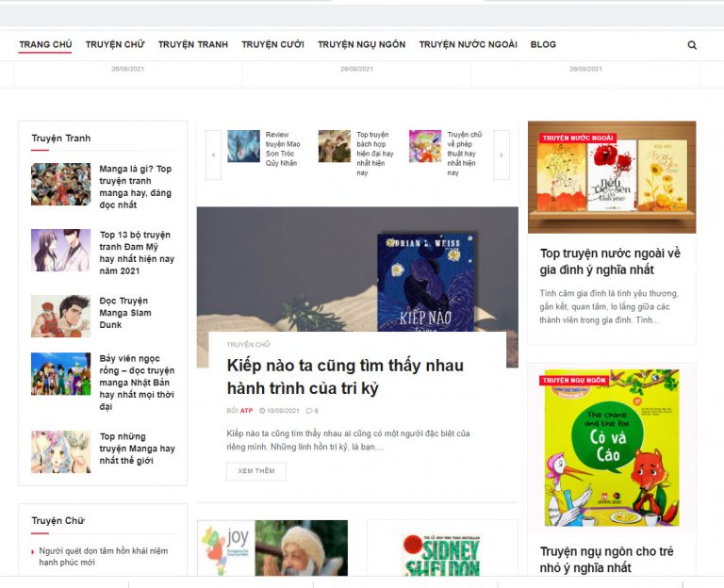Viewport: 724px width, 588px height.
Task: Open 'Manga là gì? Top truyện tranh manga' link
Action: pyautogui.click(x=136, y=187)
